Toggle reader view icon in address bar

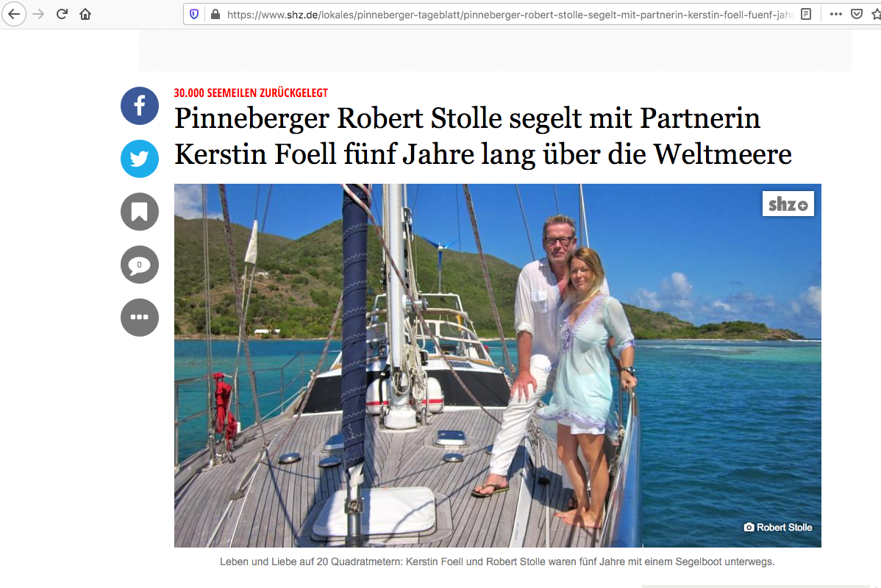point(806,14)
